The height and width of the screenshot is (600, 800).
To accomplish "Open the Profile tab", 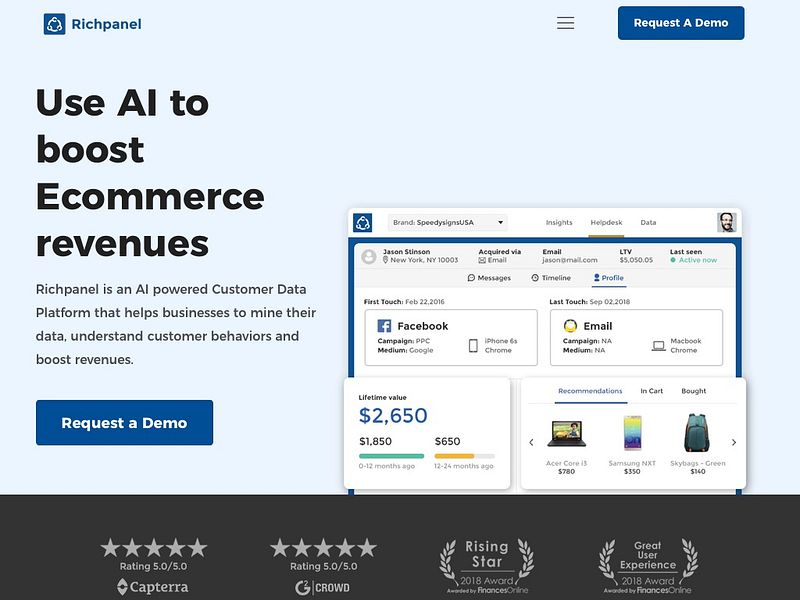I will pos(609,278).
